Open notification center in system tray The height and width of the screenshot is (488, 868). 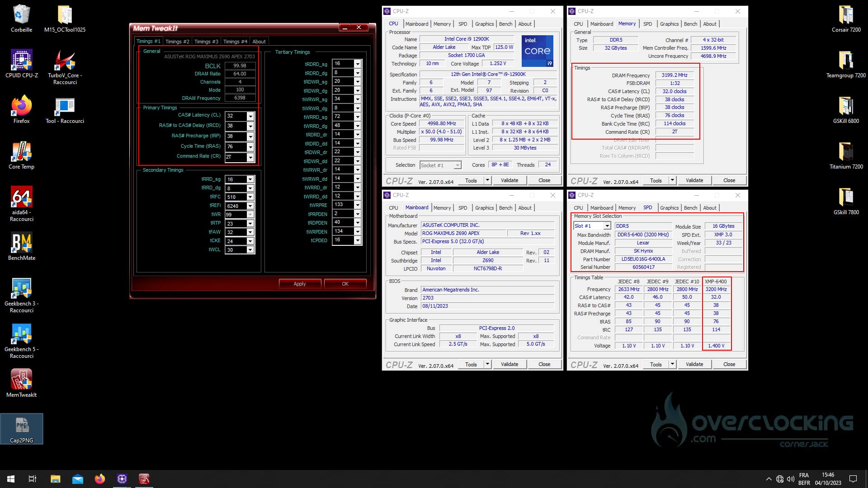coord(853,479)
